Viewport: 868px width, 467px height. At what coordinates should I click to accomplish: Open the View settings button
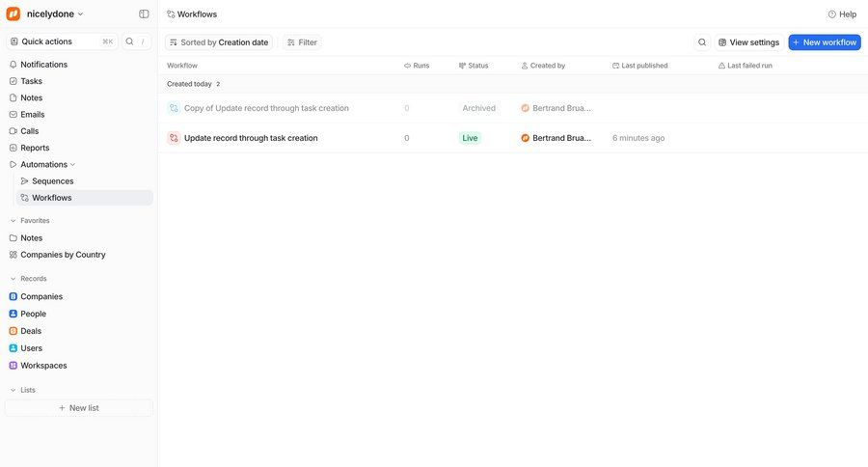(x=748, y=42)
